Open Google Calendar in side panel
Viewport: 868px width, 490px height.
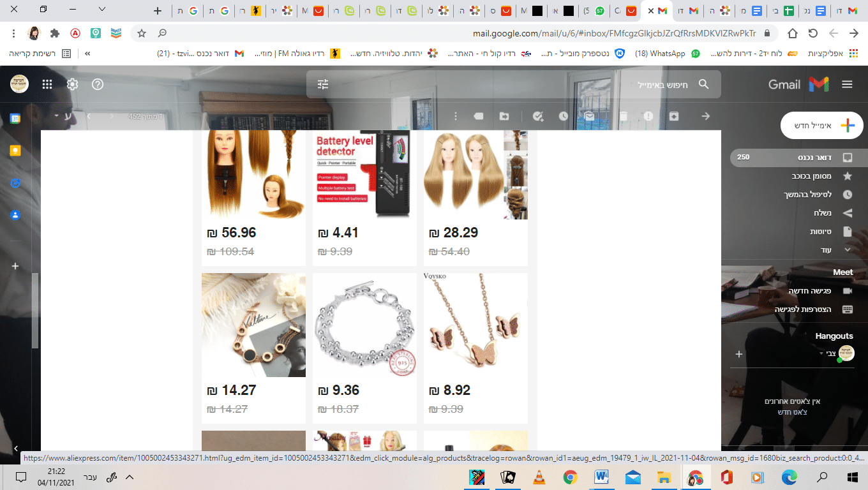point(15,119)
